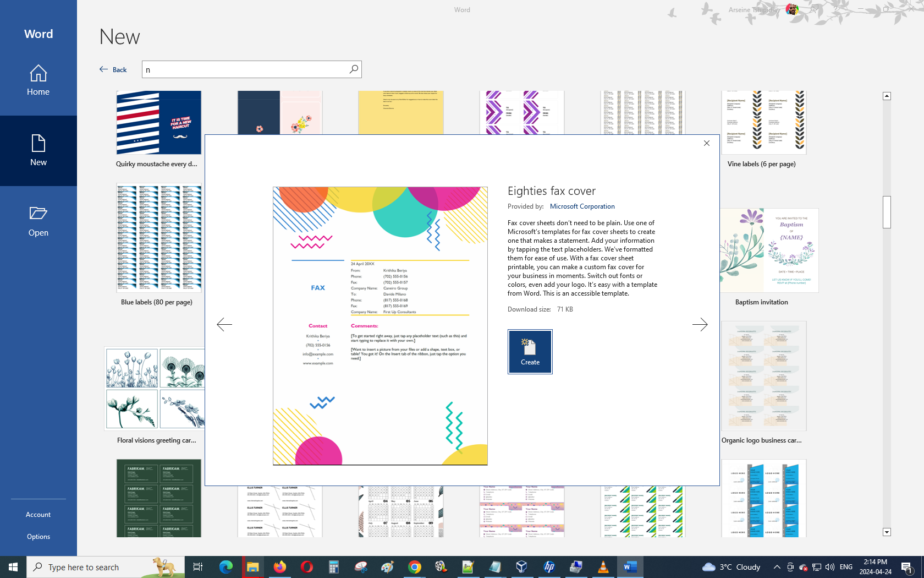Open File Explorer from the taskbar
Image resolution: width=924 pixels, height=578 pixels.
click(x=253, y=567)
